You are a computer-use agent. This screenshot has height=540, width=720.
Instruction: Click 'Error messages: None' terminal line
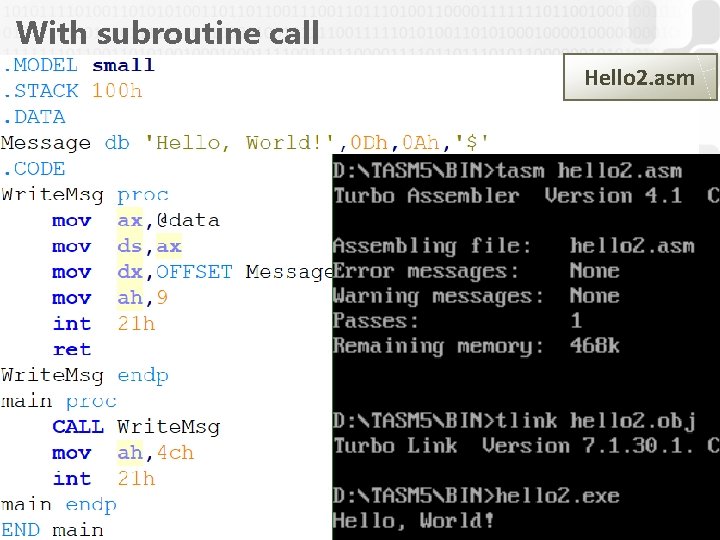(476, 270)
